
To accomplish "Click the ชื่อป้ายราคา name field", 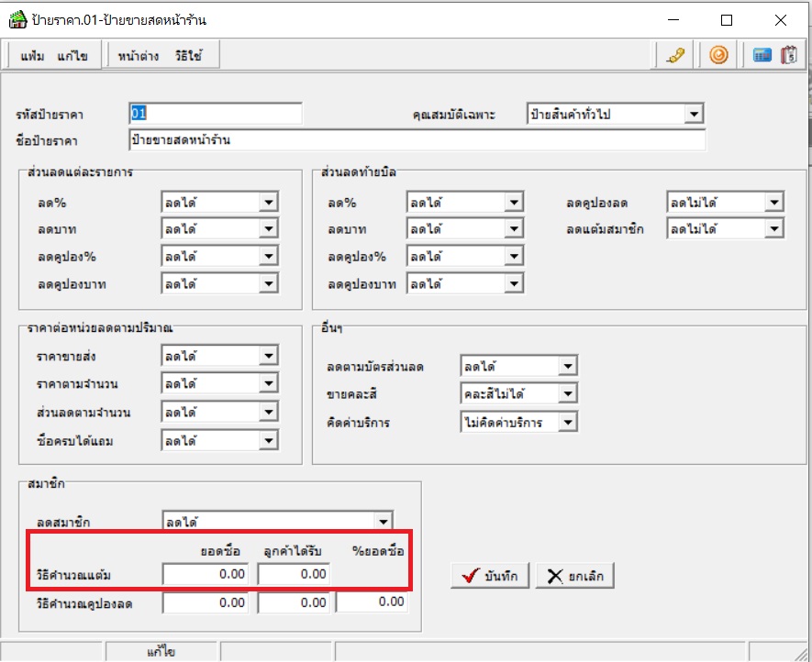I will [417, 140].
